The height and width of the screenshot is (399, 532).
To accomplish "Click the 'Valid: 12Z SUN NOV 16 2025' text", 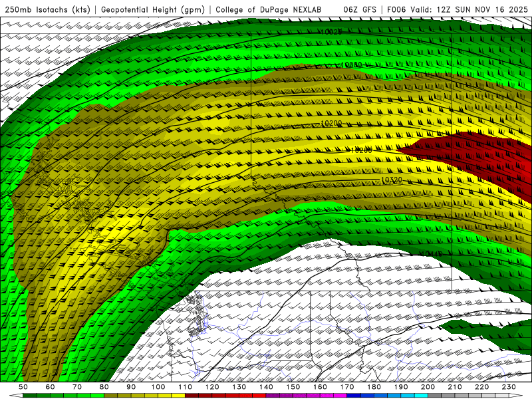I will (x=469, y=10).
